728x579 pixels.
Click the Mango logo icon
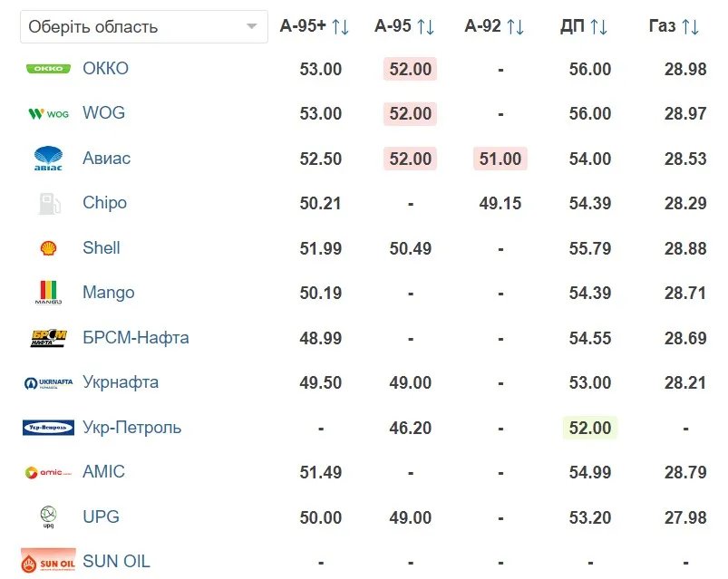pos(49,293)
